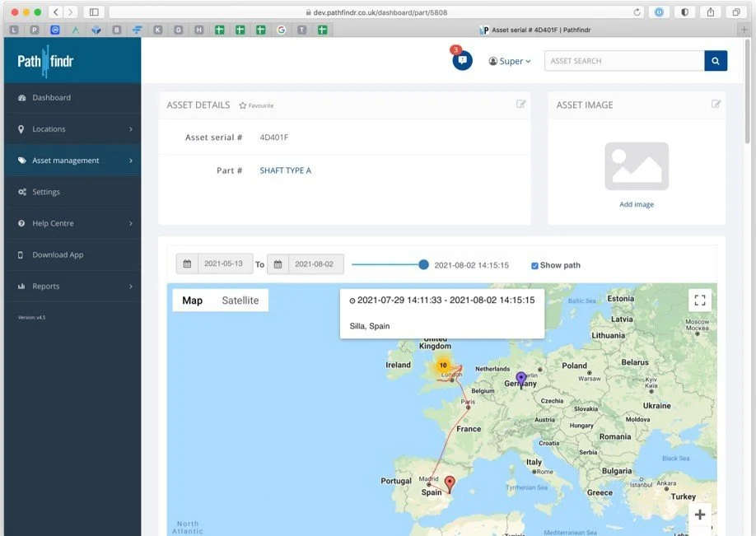Click Add image below the placeholder
Screen dimensions: 756x536
click(x=636, y=203)
